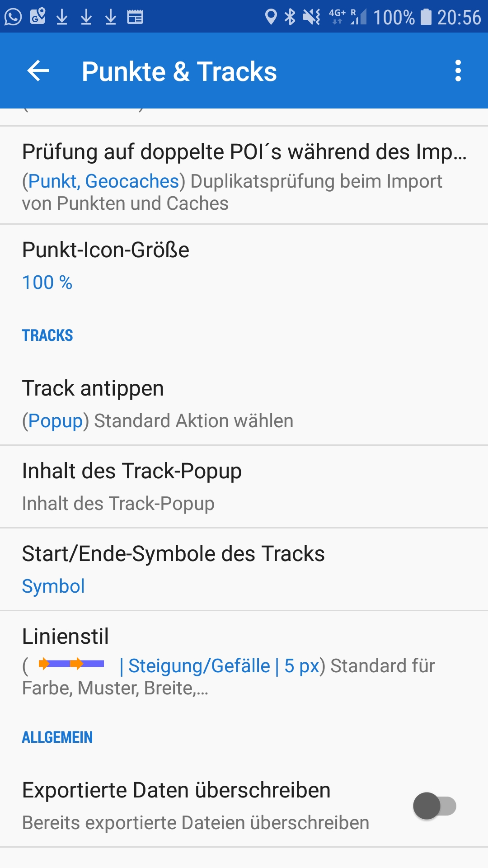Screen dimensions: 488x868
Task: Tap the WhatsApp notification icon
Action: tap(13, 17)
